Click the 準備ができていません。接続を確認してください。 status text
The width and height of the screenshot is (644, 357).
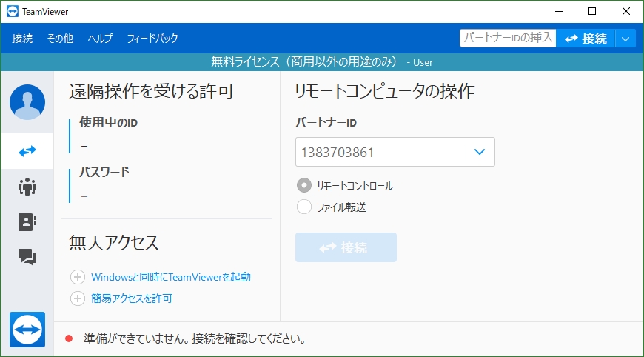coord(195,338)
